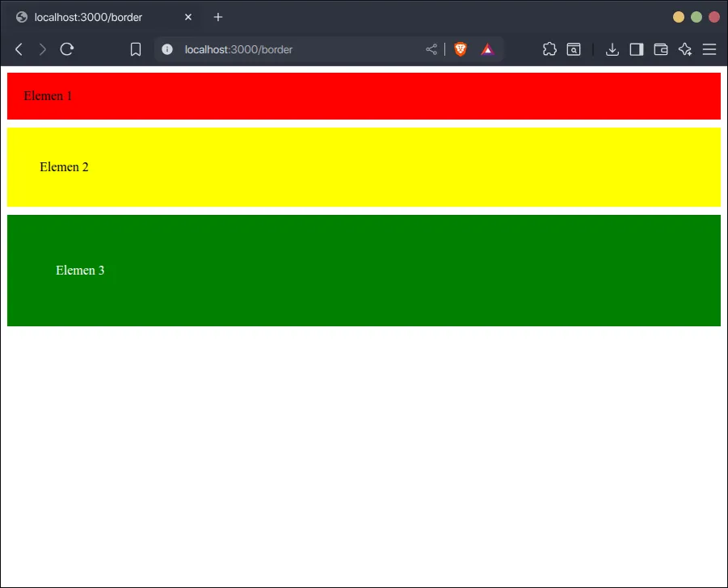
Task: Share this page via share icon
Action: tap(431, 49)
